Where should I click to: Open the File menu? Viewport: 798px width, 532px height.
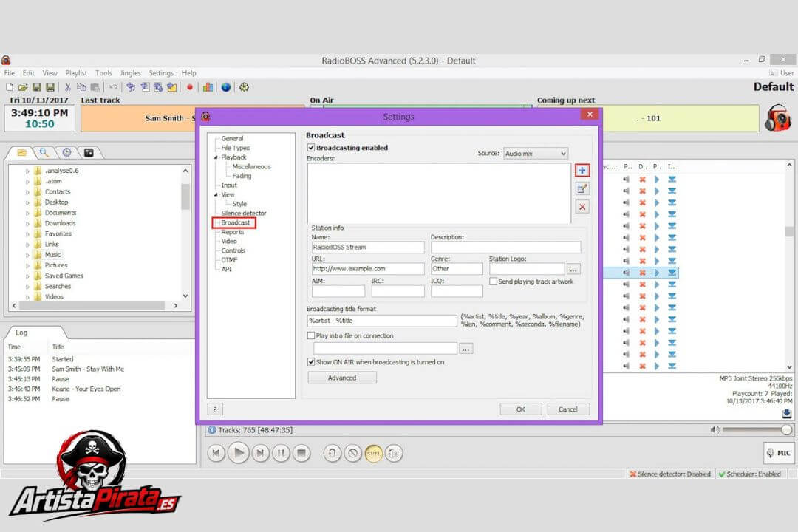click(x=10, y=73)
